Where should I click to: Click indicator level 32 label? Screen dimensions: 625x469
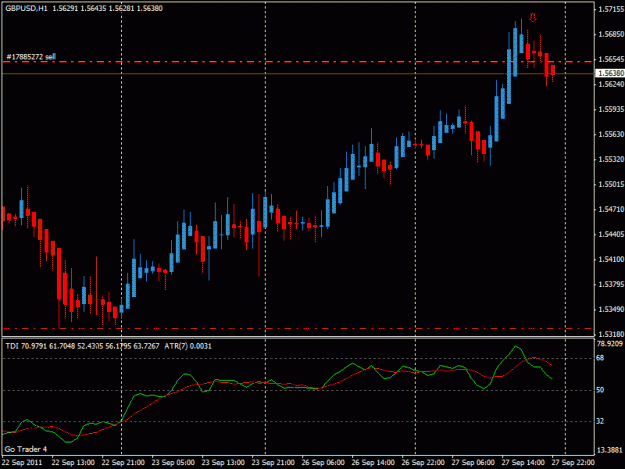(x=600, y=421)
